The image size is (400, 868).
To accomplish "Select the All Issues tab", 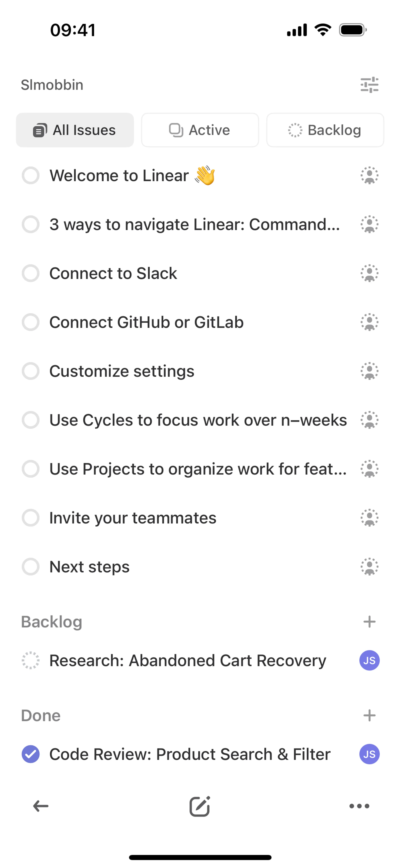I will tap(75, 130).
